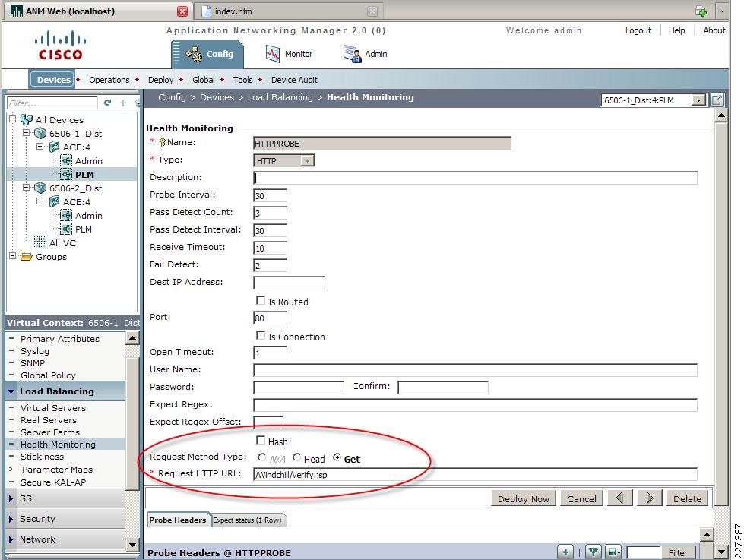This screenshot has width=744, height=560.
Task: Expand the Network section
Action: pos(11,539)
